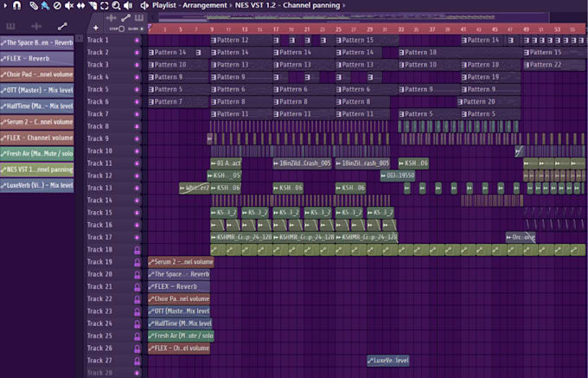Open clip menu of Pattern 19 on Track 4
The width and height of the screenshot is (588, 378).
[463, 77]
